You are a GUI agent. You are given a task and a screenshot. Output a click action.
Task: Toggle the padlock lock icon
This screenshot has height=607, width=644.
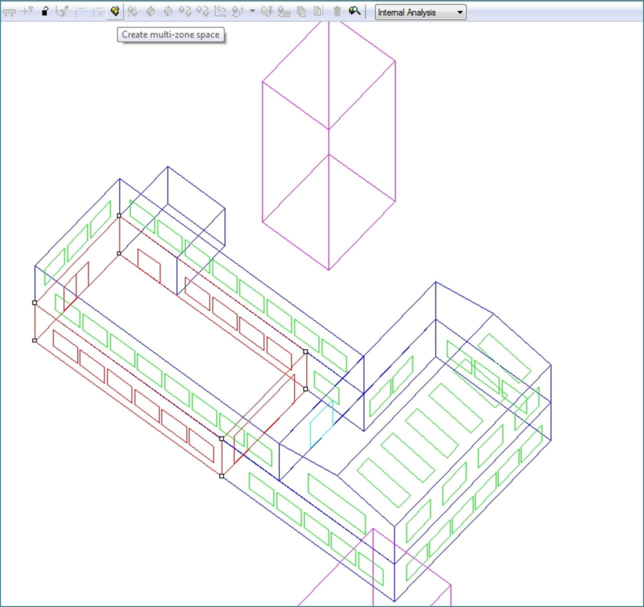coord(45,12)
